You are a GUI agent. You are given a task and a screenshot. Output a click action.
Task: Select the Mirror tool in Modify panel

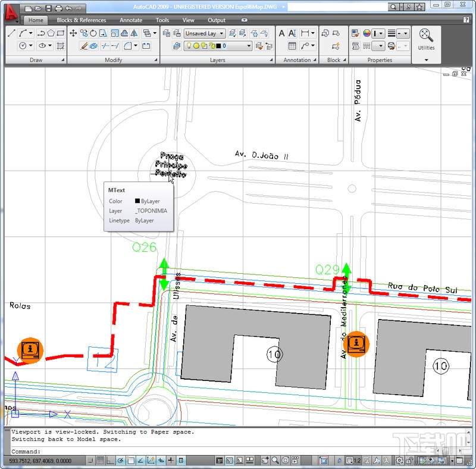pos(133,33)
